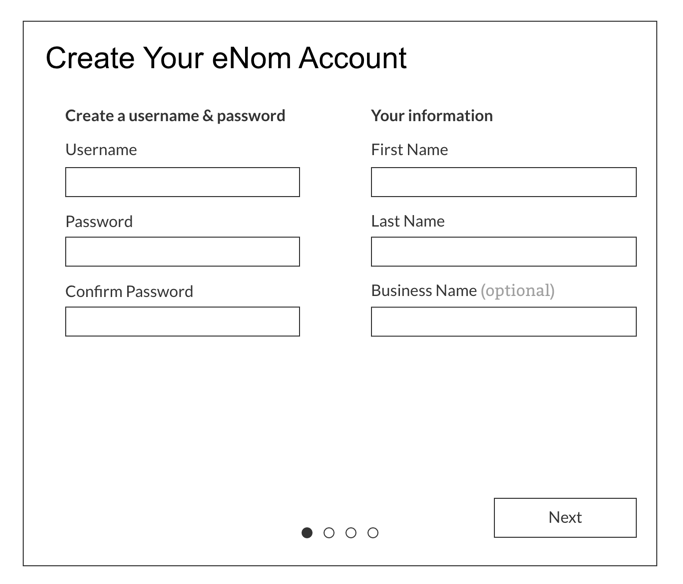Jump to the second step dot

(329, 533)
